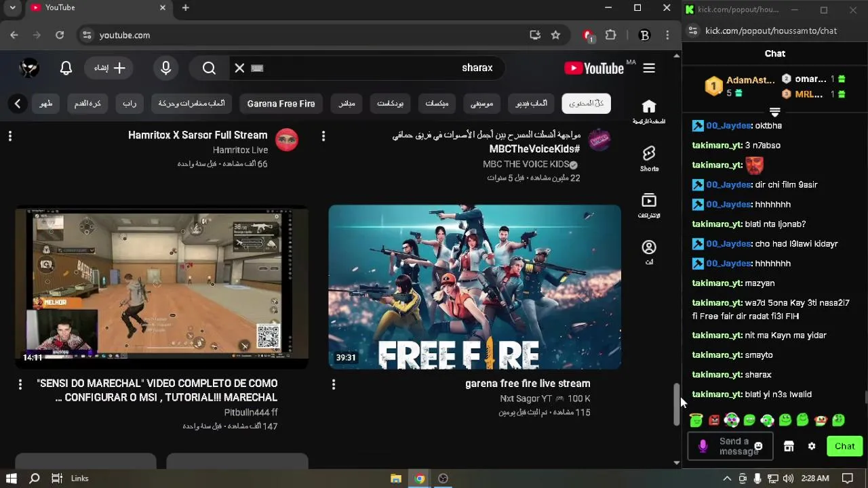Image resolution: width=868 pixels, height=488 pixels.
Task: Reload the YouTube page
Action: pos(60,35)
